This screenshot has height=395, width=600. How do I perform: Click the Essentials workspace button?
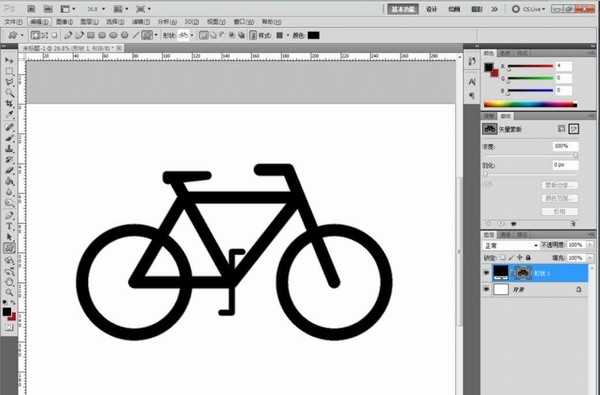tap(403, 9)
